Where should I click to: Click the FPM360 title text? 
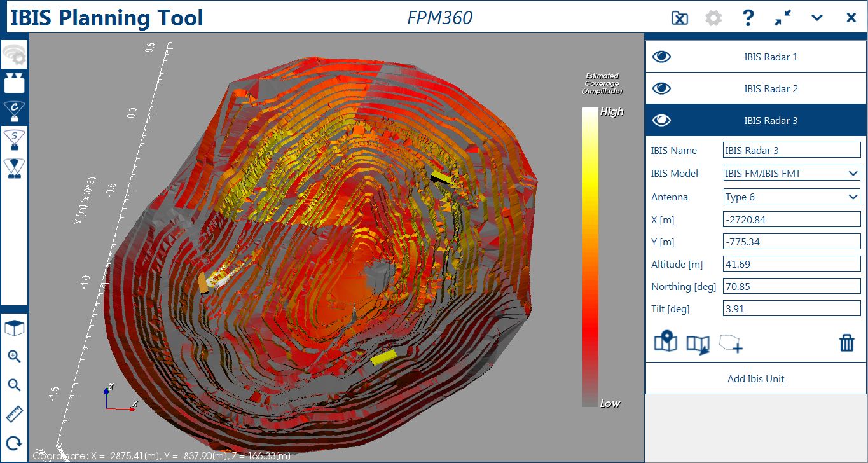pyautogui.click(x=439, y=18)
